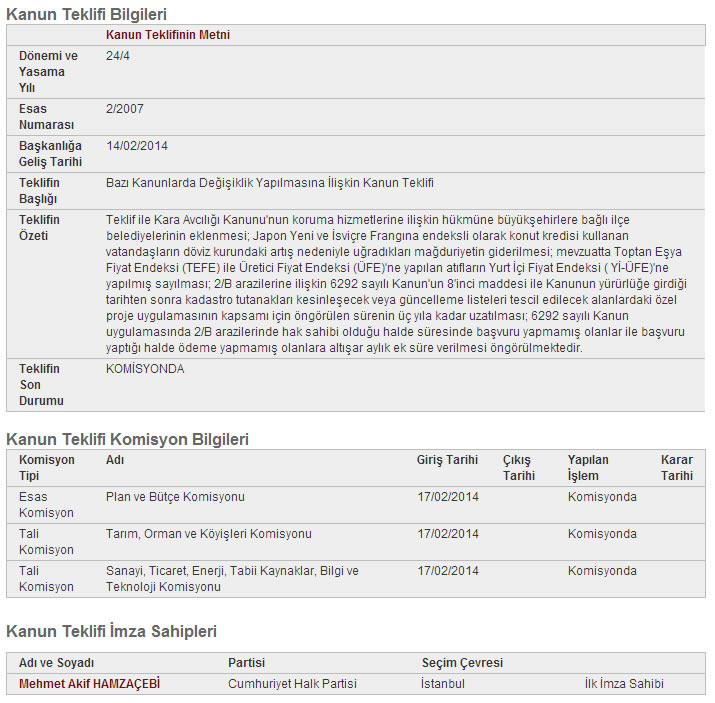Screen dimensions: 715x703
Task: Click the Mehmet Akif HAMZAÇEBİ name link
Action: tap(89, 684)
